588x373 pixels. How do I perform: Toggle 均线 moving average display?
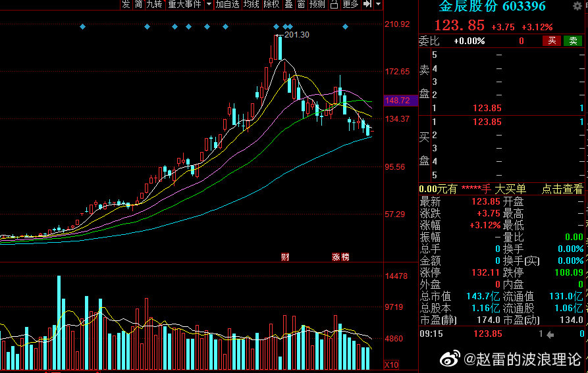point(251,5)
